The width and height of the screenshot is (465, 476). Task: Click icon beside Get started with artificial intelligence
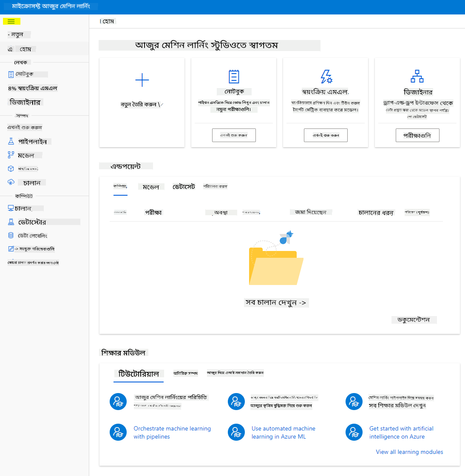tap(354, 432)
